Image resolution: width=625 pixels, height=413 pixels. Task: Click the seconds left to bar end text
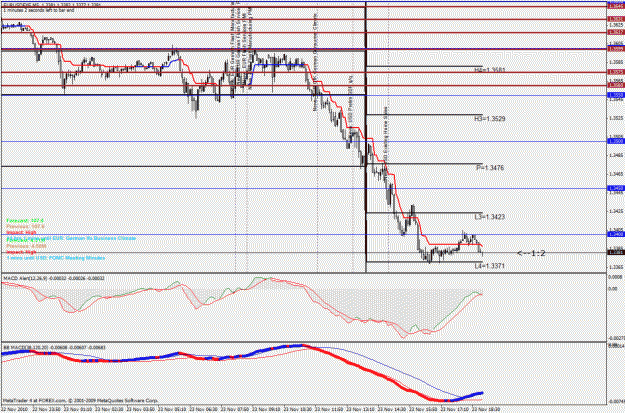39,10
